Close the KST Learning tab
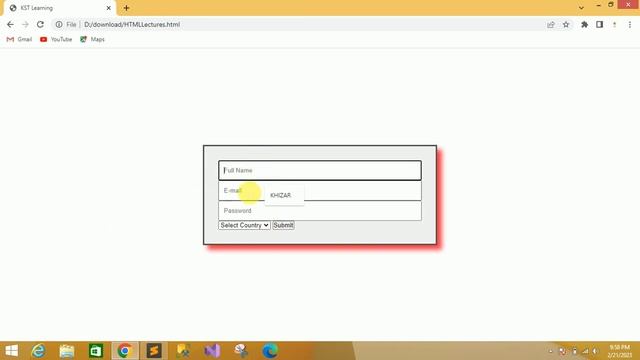This screenshot has width=640, height=360. [x=109, y=8]
